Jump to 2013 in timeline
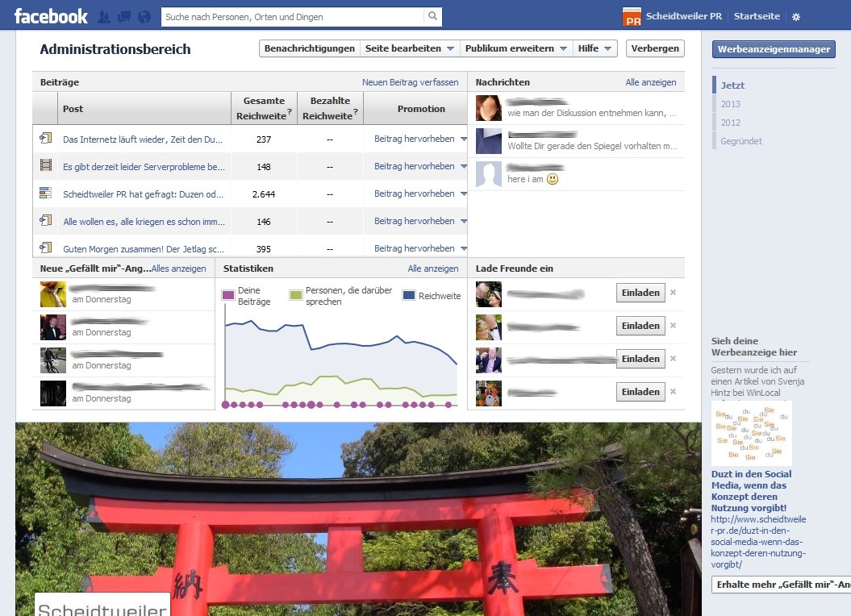 [731, 104]
